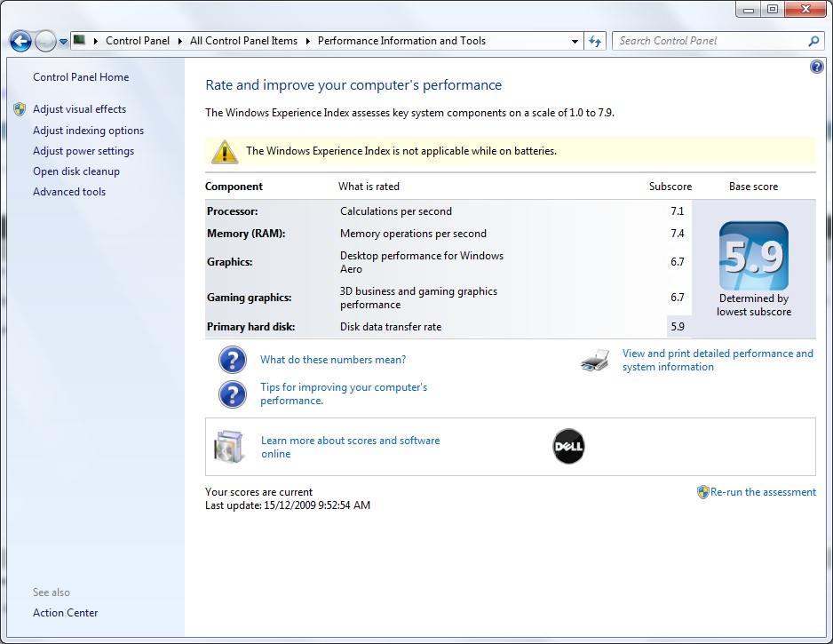Screen dimensions: 833x644
Task: Open Adjust power settings
Action: click(83, 151)
